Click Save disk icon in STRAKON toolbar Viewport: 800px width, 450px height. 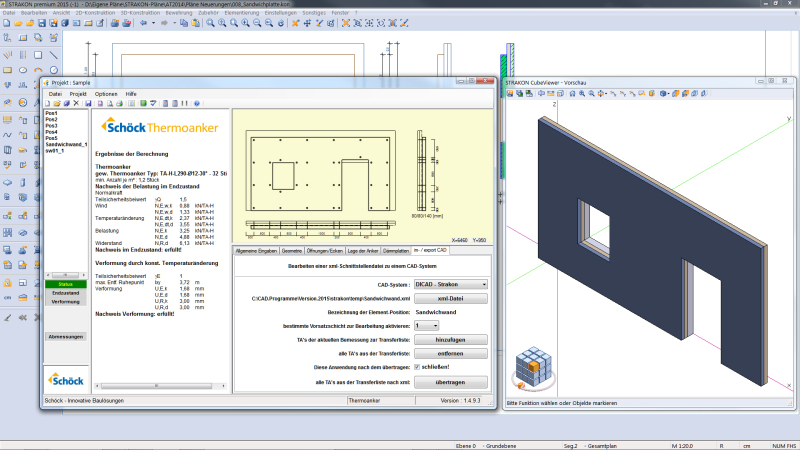(42, 23)
